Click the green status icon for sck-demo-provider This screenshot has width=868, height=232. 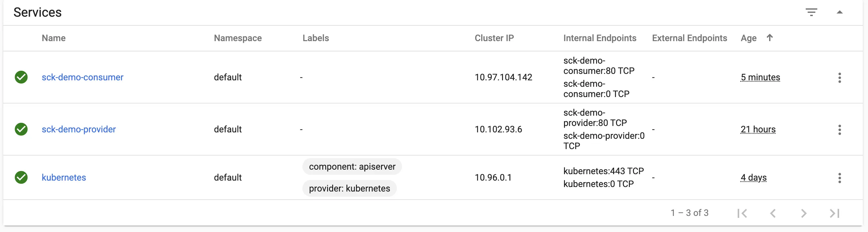[x=21, y=129]
